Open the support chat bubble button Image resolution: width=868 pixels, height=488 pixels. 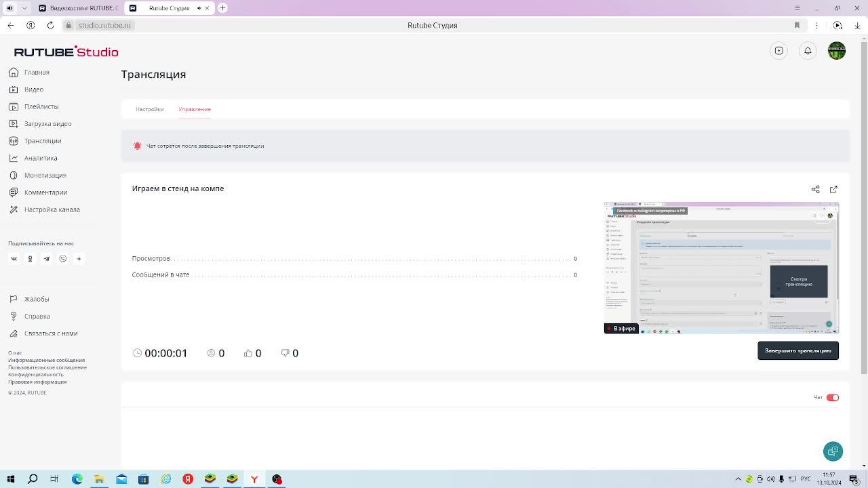[833, 451]
